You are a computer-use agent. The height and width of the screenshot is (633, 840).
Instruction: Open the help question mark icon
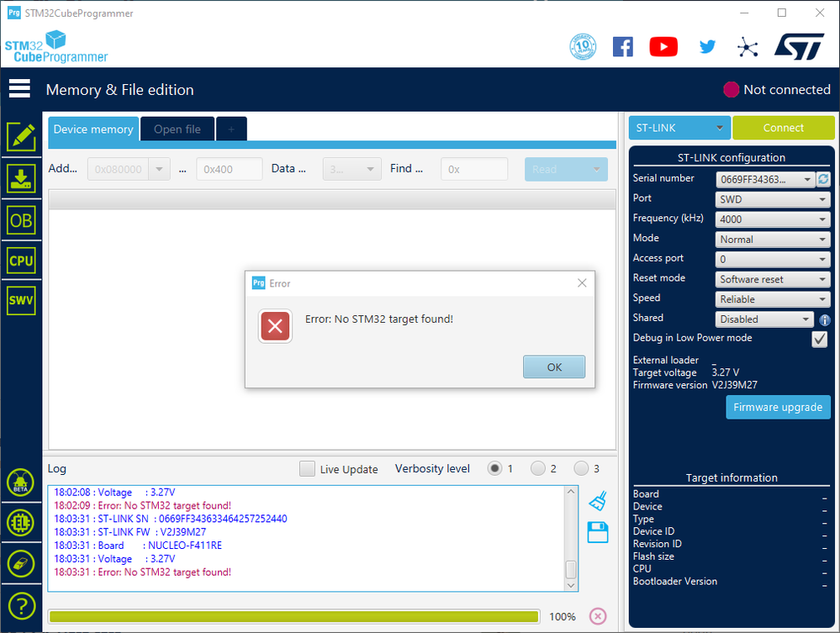coord(21,606)
